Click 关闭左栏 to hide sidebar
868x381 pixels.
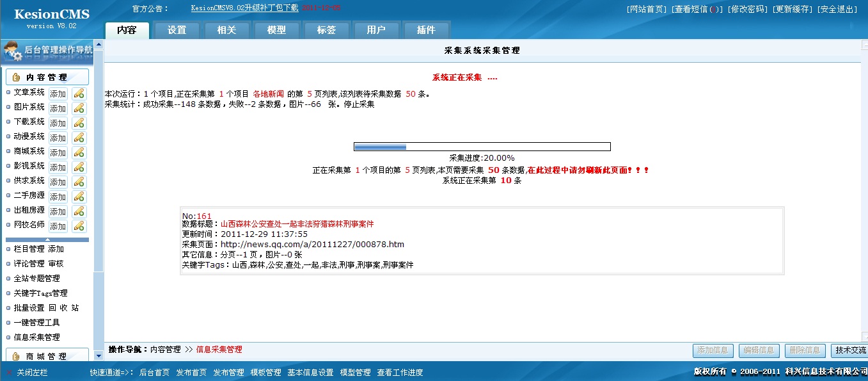pyautogui.click(x=33, y=373)
